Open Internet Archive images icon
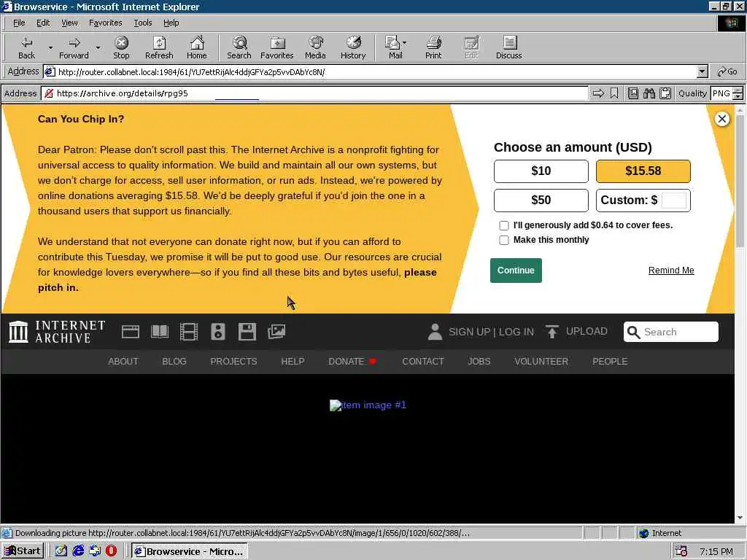The image size is (747, 560). 276,332
